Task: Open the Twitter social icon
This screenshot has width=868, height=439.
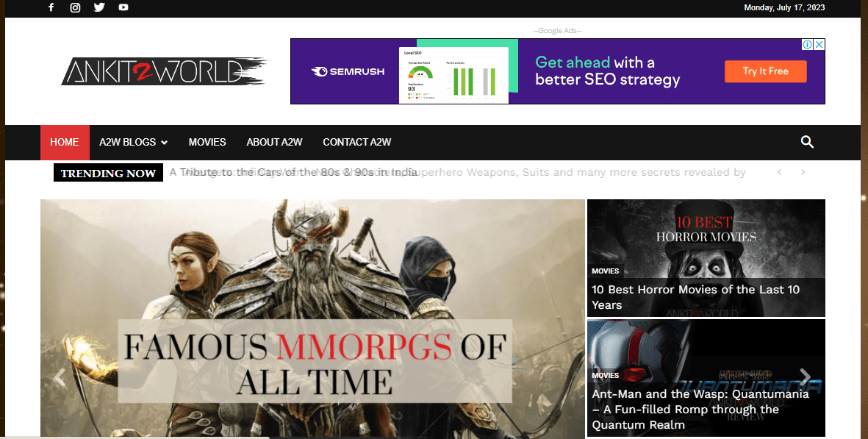Action: click(x=99, y=7)
